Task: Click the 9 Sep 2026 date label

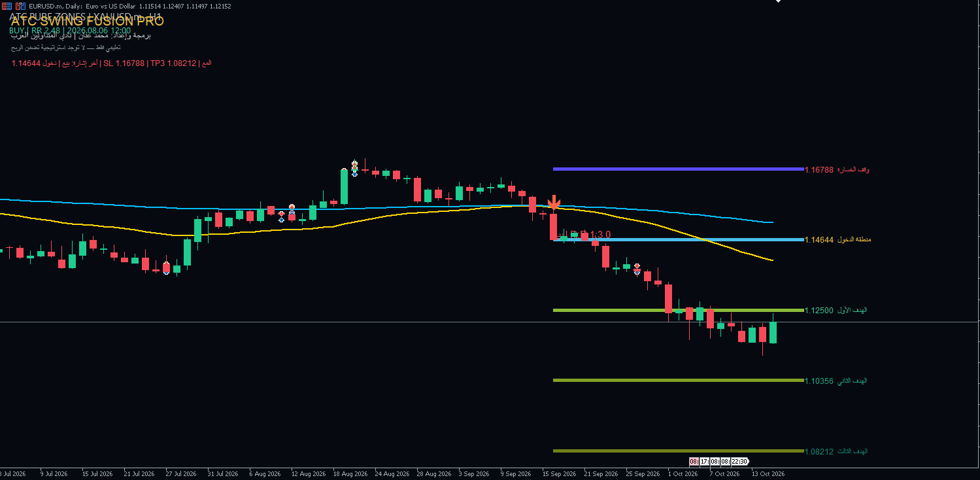Action: click(x=516, y=473)
